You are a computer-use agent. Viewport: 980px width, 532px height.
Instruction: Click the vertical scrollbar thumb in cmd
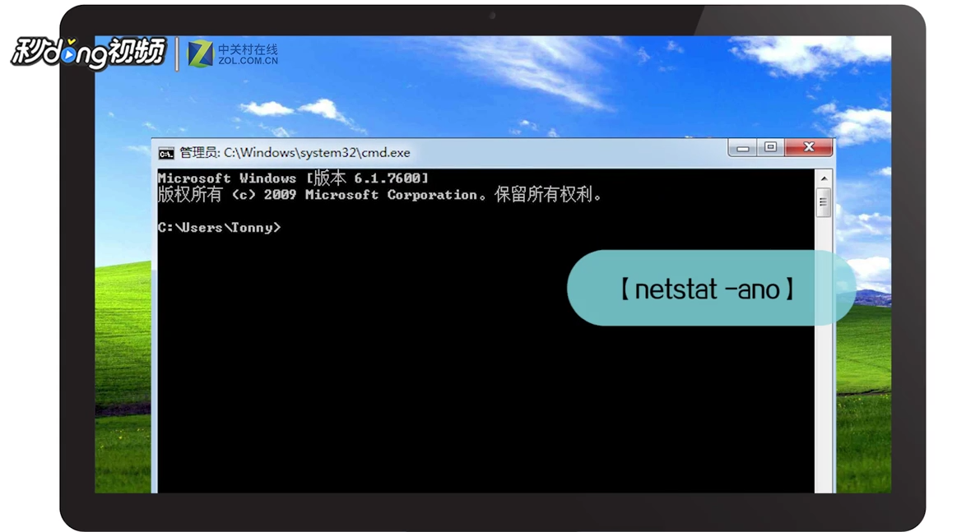pyautogui.click(x=824, y=201)
